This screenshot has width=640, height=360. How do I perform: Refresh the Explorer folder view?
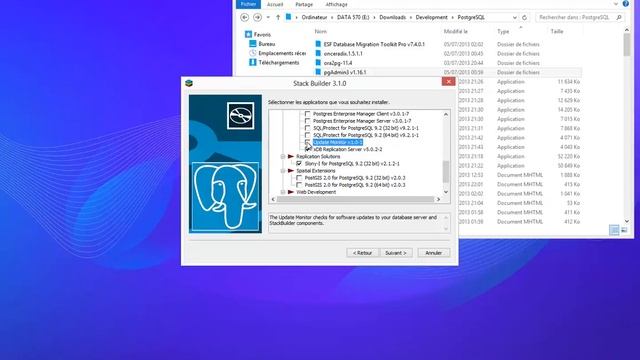[x=524, y=18]
